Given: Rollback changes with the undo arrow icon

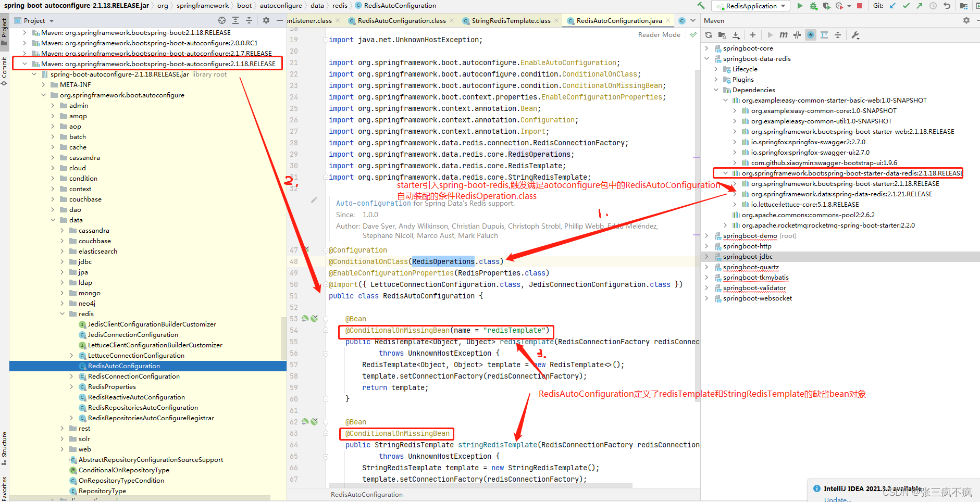Looking at the screenshot, I should tap(947, 6).
